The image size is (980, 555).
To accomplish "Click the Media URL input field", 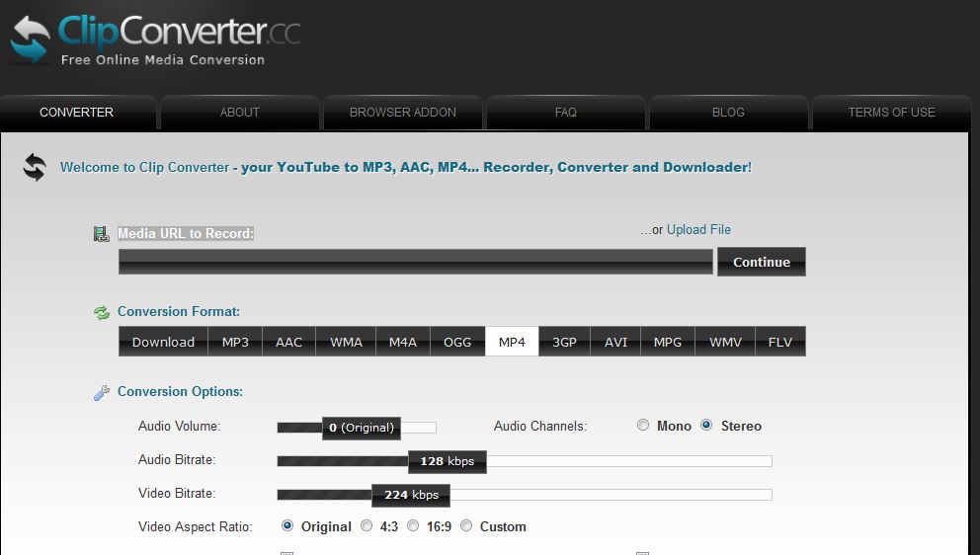I will click(x=416, y=262).
